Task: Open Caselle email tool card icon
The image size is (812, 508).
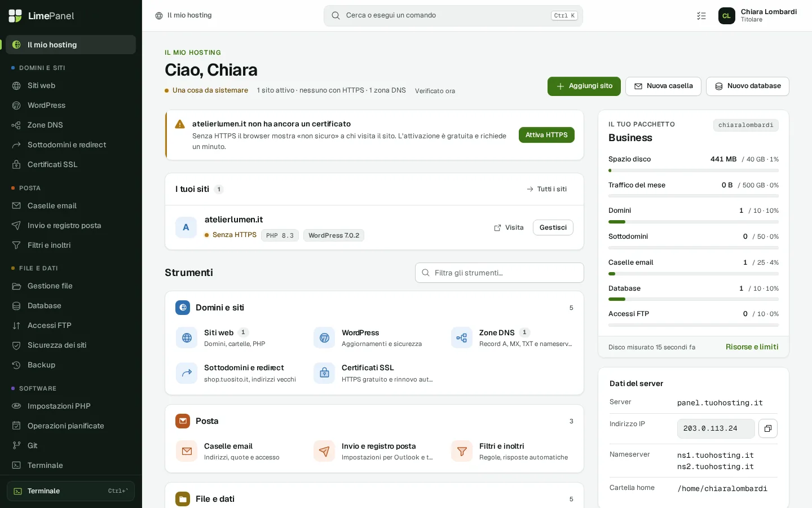Action: coord(187,452)
